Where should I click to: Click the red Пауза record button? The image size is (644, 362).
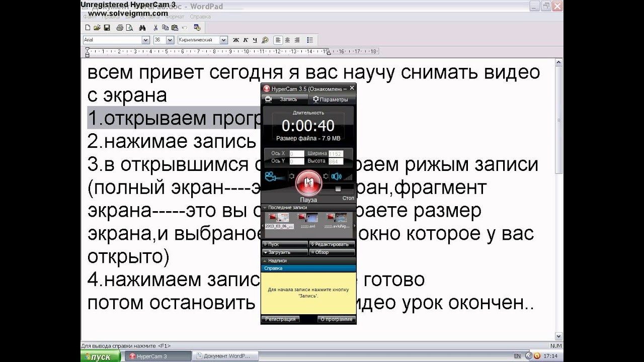[x=309, y=183]
